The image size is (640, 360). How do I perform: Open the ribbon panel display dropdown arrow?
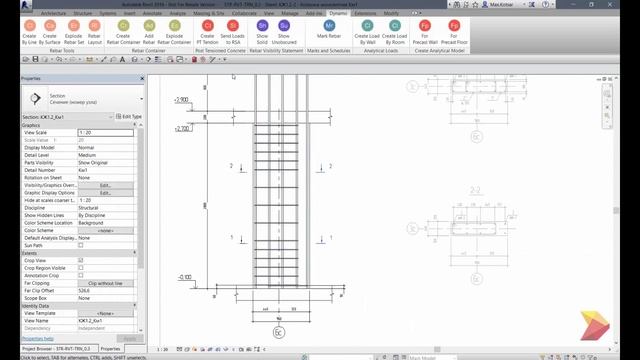click(x=420, y=13)
